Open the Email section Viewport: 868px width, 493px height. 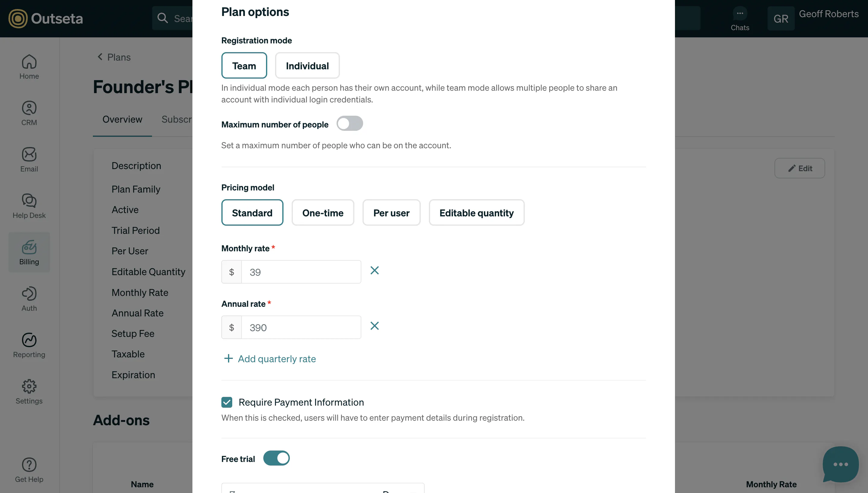(x=29, y=159)
